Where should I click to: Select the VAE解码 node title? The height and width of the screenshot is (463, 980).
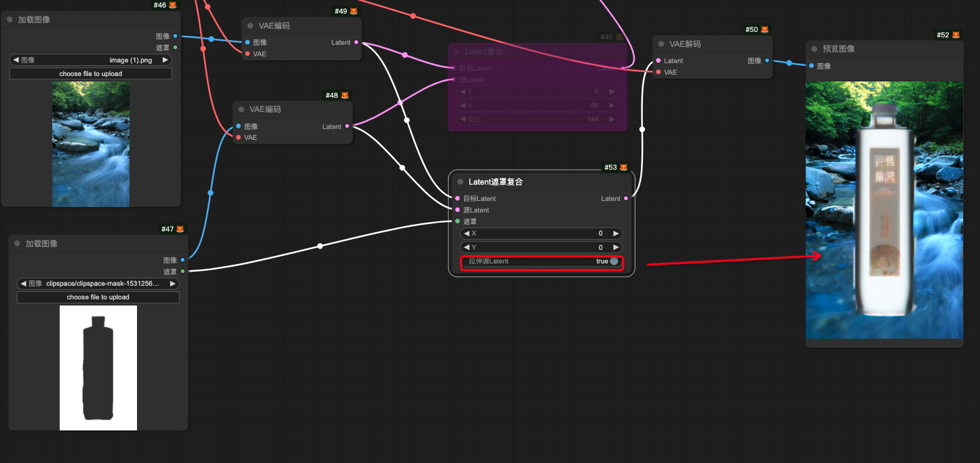[685, 44]
